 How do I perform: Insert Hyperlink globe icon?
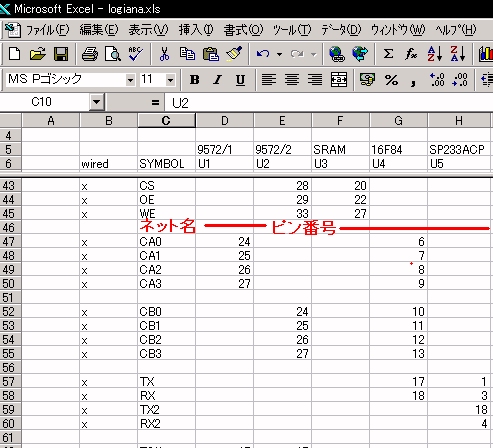pyautogui.click(x=337, y=53)
